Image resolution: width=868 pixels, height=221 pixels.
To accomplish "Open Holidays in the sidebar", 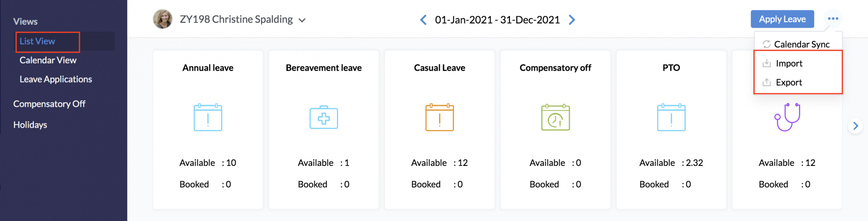I will click(30, 125).
